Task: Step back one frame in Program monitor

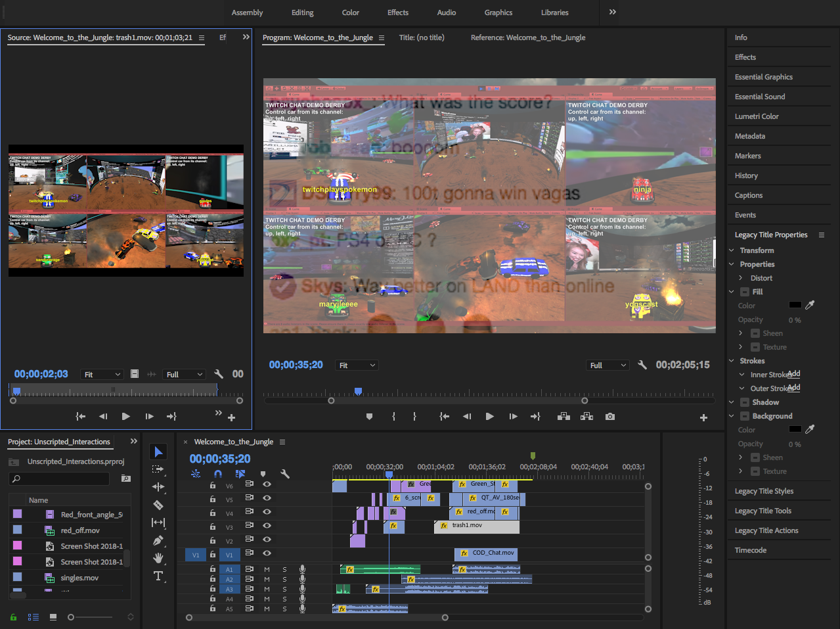Action: (467, 417)
